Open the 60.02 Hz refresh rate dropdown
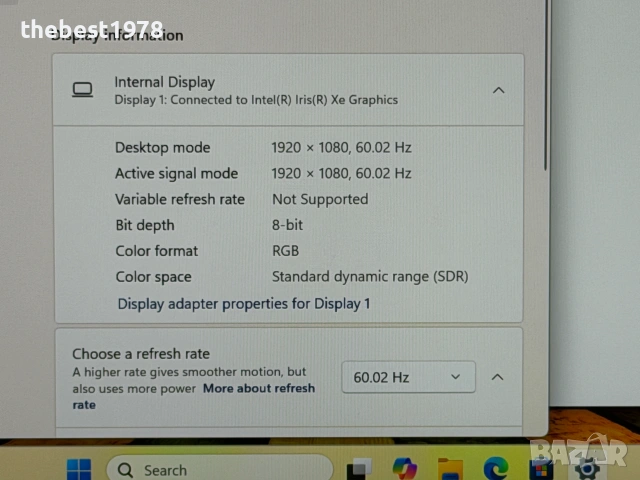 tap(408, 377)
